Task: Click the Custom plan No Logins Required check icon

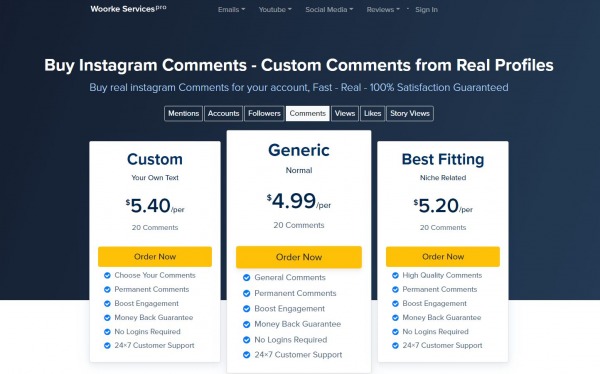Action: click(x=107, y=332)
